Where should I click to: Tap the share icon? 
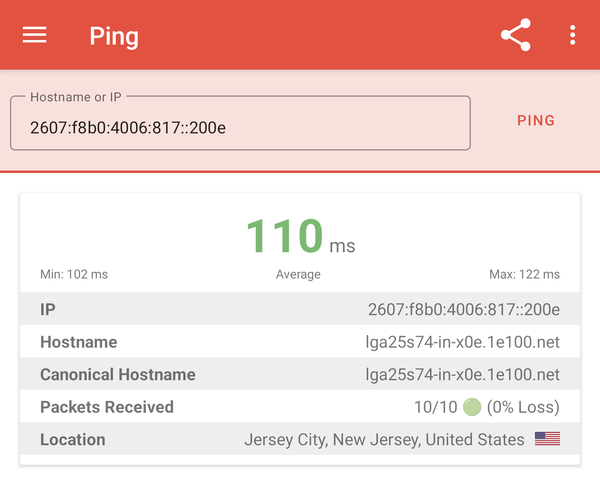click(x=515, y=36)
